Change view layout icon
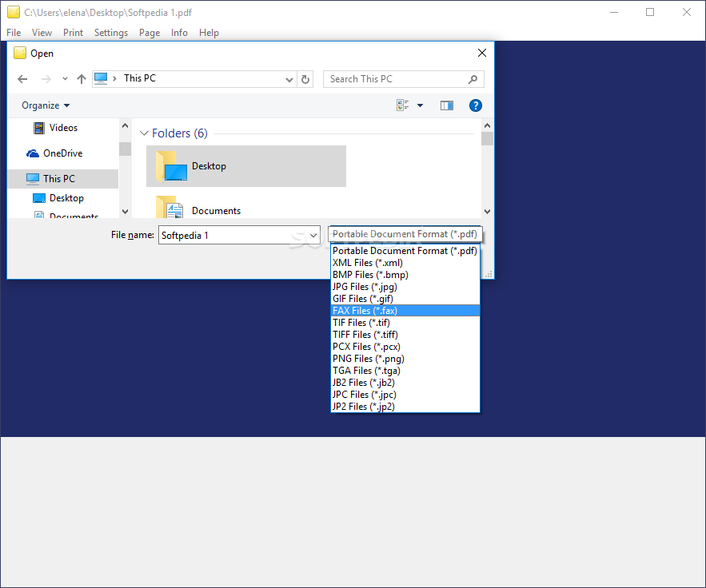This screenshot has width=706, height=588. click(402, 105)
